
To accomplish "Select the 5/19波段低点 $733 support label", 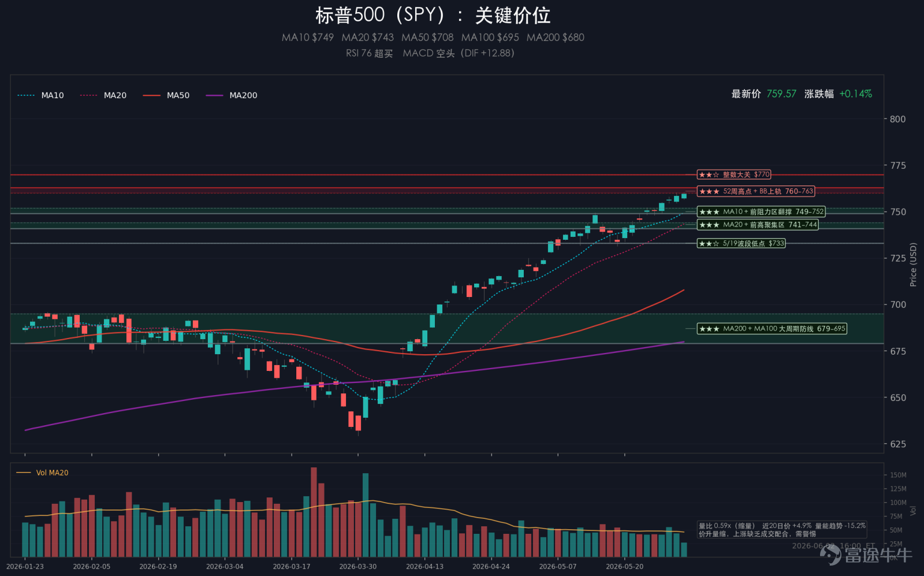I will (x=742, y=243).
